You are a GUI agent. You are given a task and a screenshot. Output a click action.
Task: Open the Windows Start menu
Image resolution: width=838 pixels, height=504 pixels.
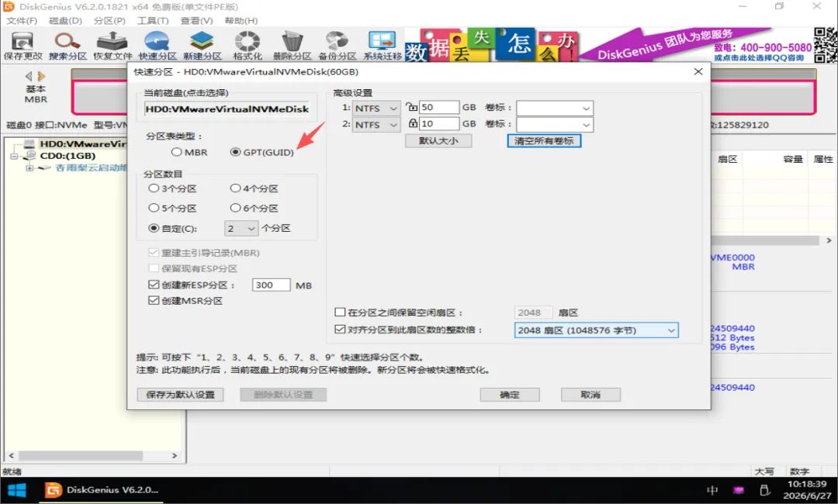[x=16, y=490]
